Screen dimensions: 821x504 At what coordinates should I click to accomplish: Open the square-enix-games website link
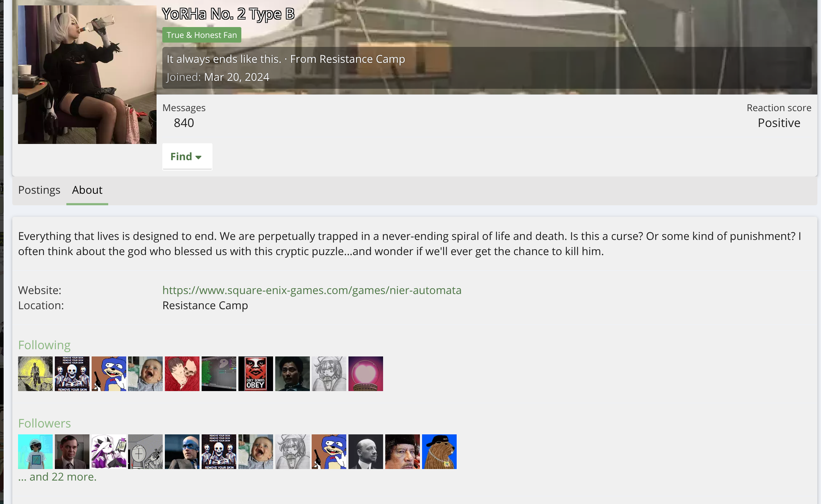coord(312,290)
